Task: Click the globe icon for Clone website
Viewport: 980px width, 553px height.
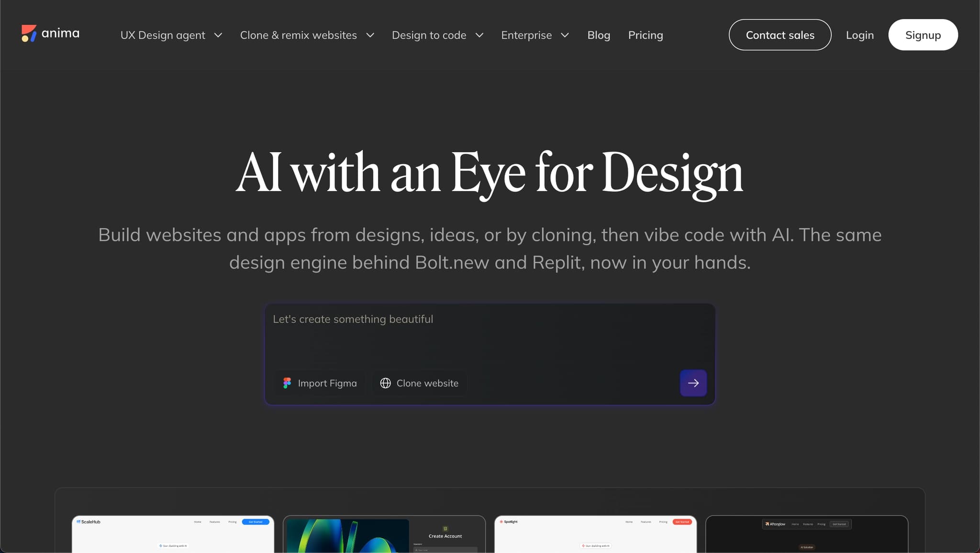Action: point(385,383)
